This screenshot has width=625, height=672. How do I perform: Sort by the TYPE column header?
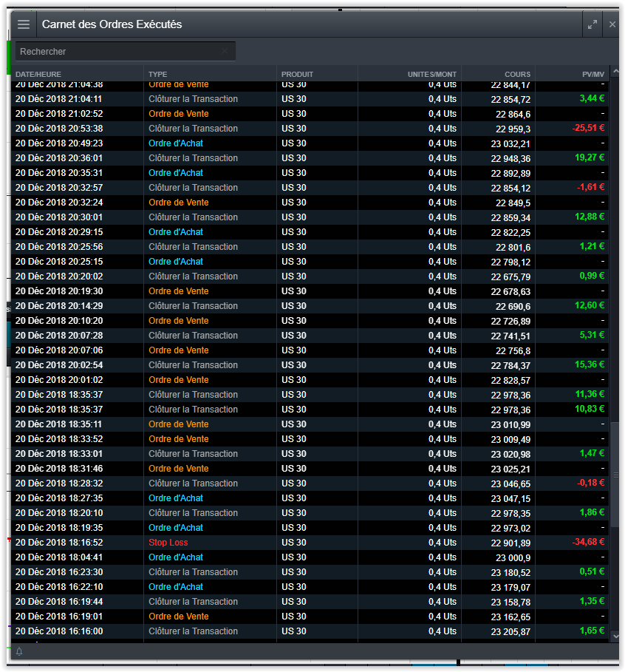[x=157, y=74]
